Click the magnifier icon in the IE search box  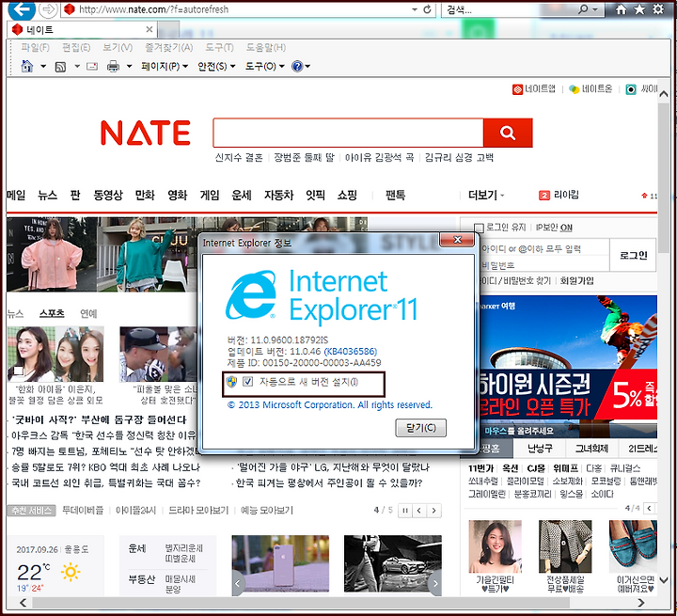tap(583, 9)
